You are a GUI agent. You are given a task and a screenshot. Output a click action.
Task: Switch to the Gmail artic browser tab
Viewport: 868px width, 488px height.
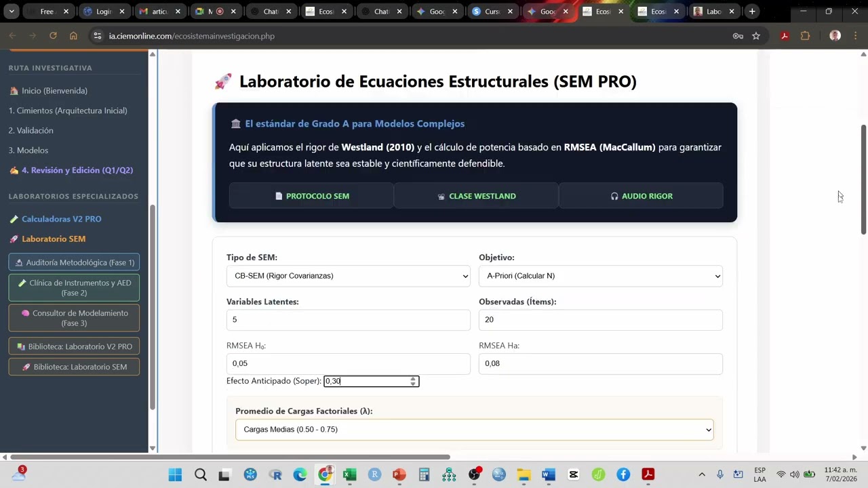[x=160, y=12]
